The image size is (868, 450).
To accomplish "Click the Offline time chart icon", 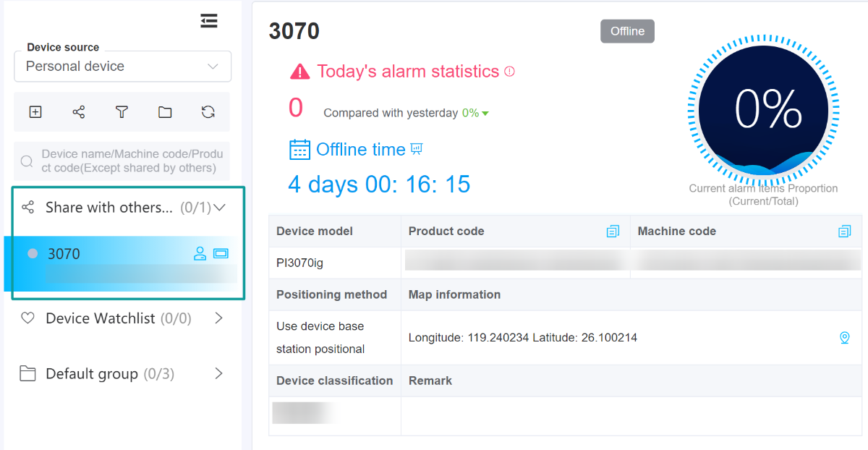I will (417, 149).
